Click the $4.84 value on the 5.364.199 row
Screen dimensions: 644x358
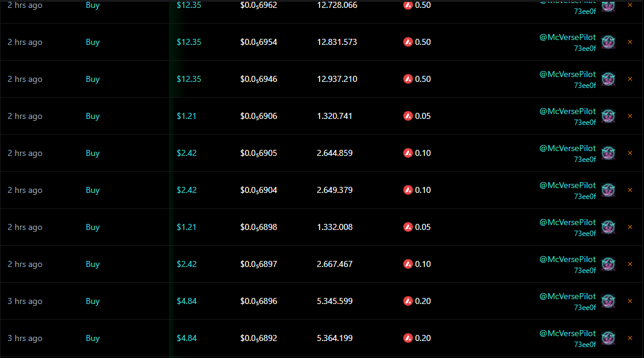[187, 338]
